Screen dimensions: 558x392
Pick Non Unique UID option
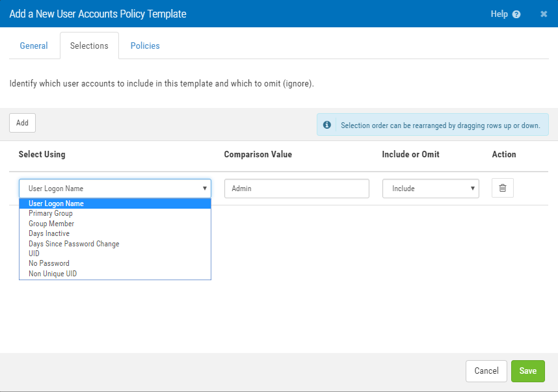coord(53,274)
